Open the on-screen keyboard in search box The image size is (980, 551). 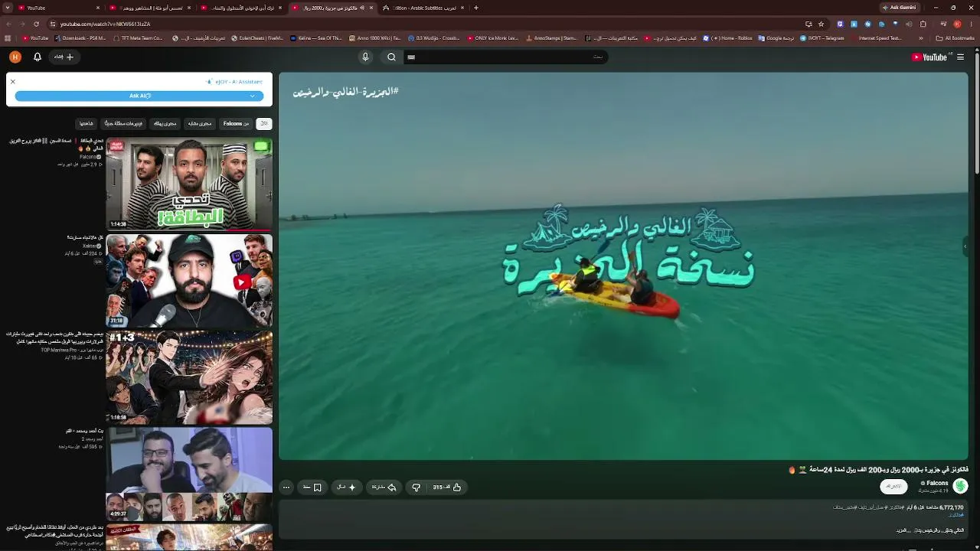point(411,57)
